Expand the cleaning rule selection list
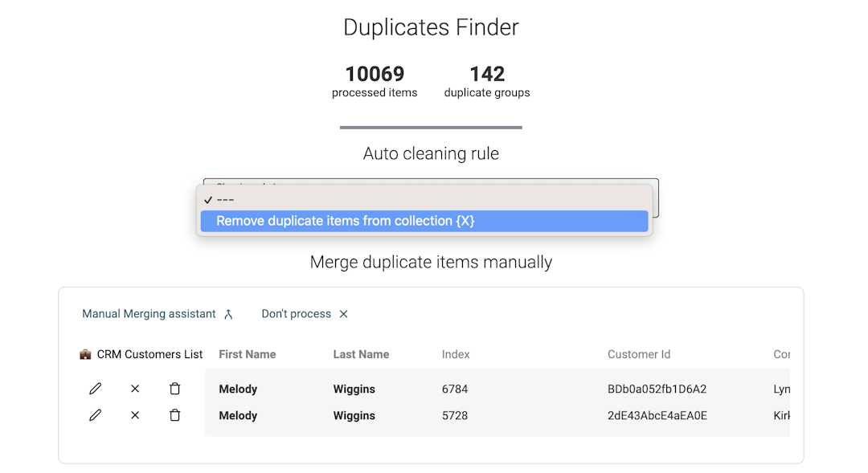Viewport: 868px width, 473px height. click(x=432, y=186)
